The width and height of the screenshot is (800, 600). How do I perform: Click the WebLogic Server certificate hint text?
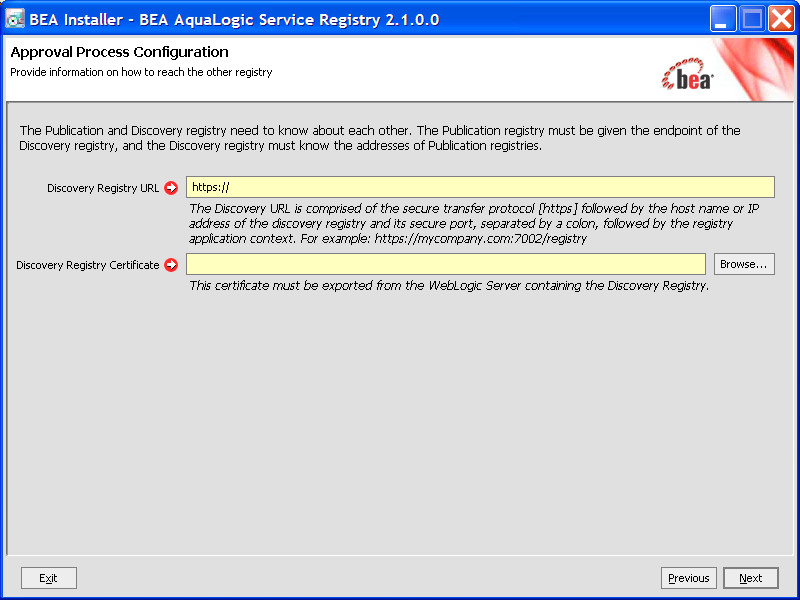tap(449, 286)
